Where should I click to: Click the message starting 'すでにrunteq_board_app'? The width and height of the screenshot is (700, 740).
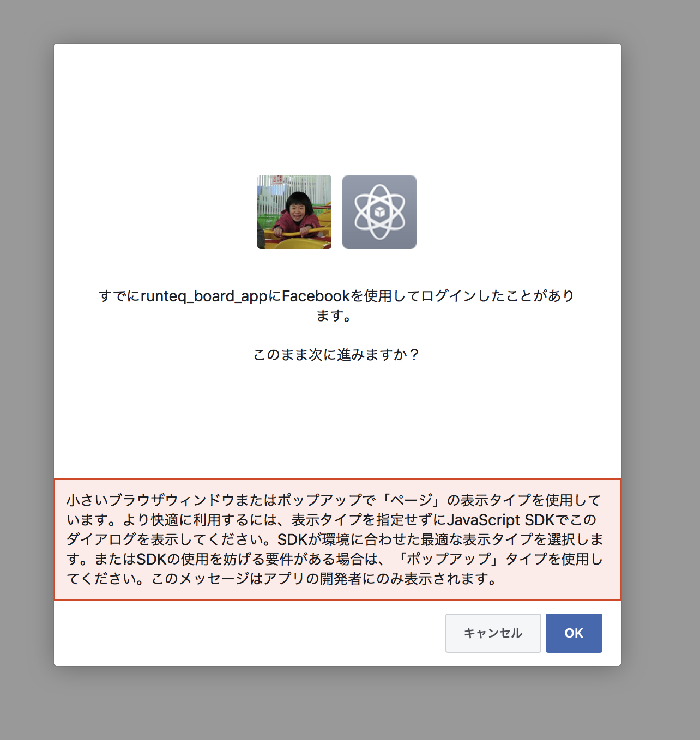(336, 305)
